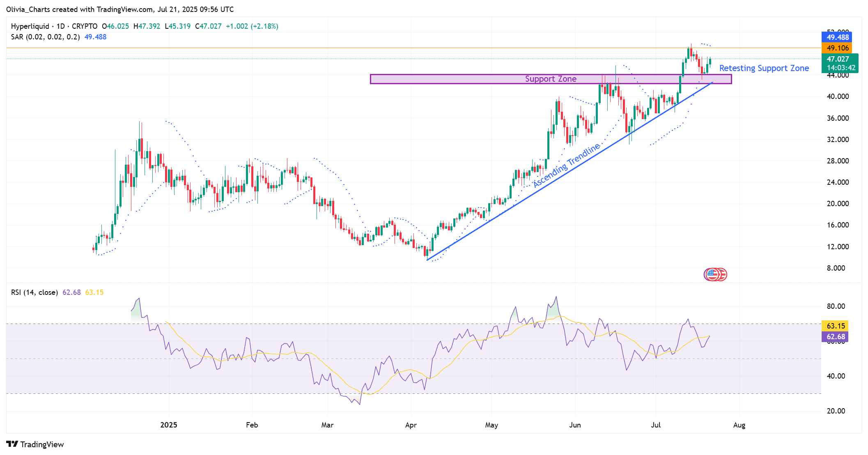Click the 80.00 label on RSI axis

(x=836, y=306)
